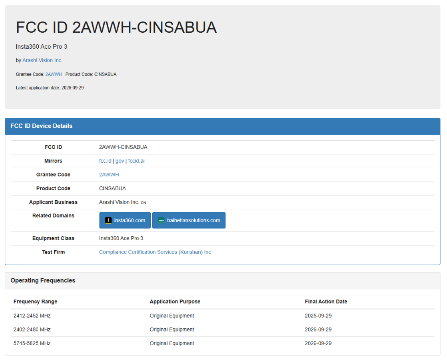Open the second related domain button

point(189,220)
